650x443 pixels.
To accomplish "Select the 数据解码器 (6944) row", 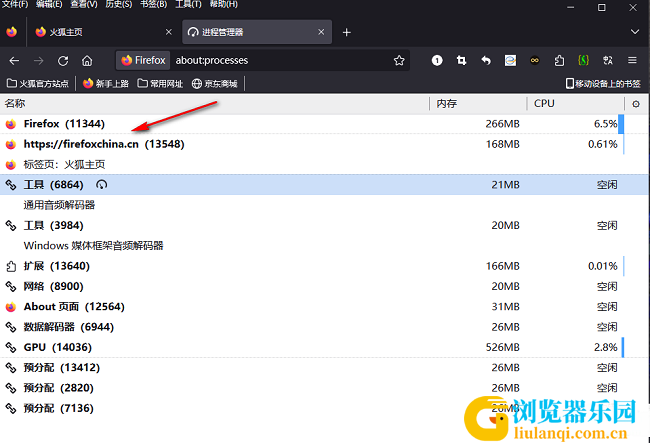I will point(324,327).
